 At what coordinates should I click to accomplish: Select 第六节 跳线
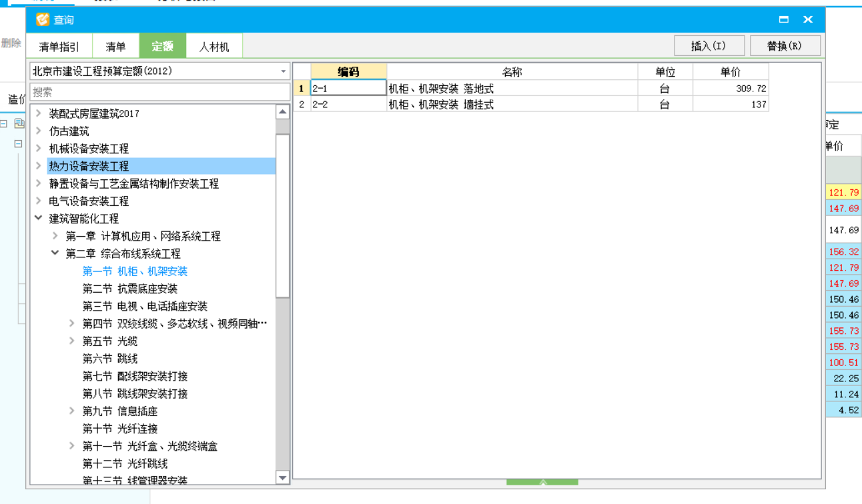(109, 359)
